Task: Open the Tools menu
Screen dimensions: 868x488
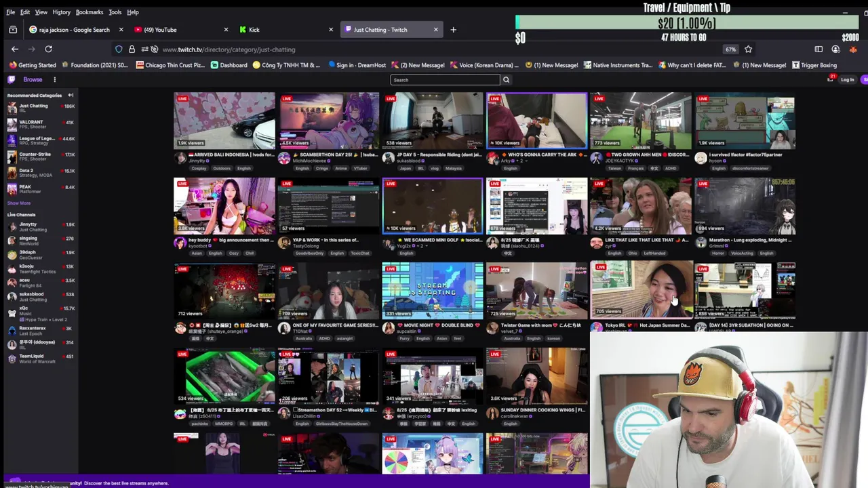Action: [x=115, y=12]
